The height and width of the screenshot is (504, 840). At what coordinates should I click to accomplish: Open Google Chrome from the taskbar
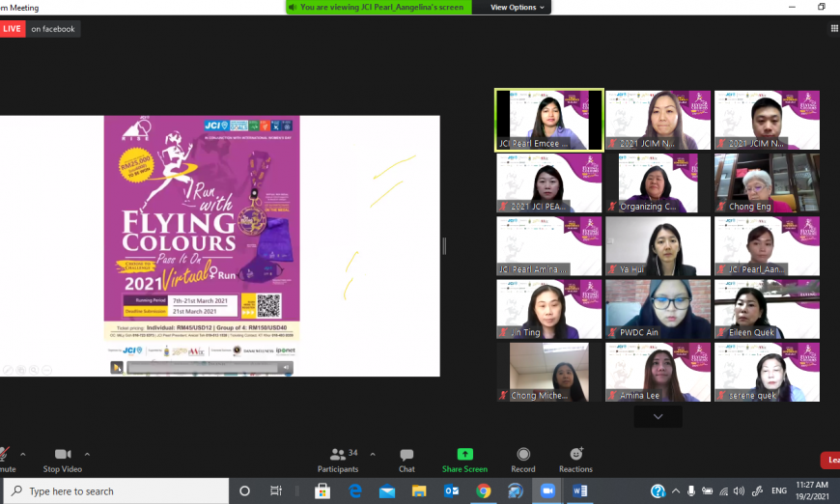pos(483,490)
